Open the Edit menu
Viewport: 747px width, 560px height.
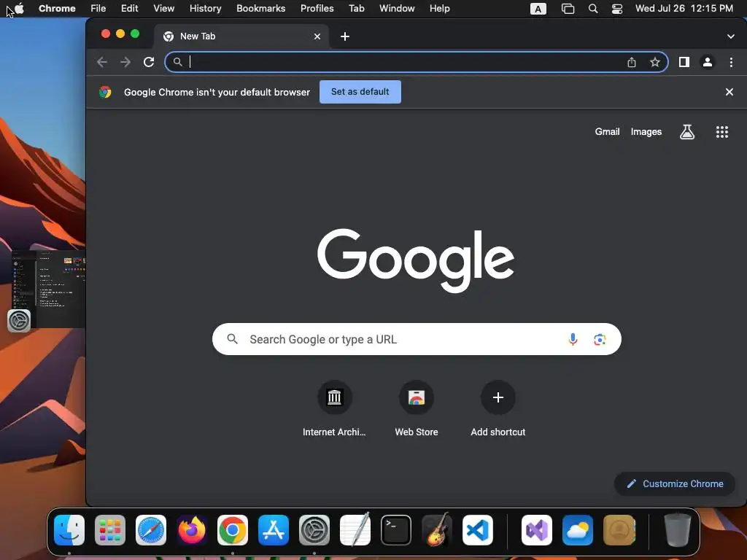click(129, 9)
